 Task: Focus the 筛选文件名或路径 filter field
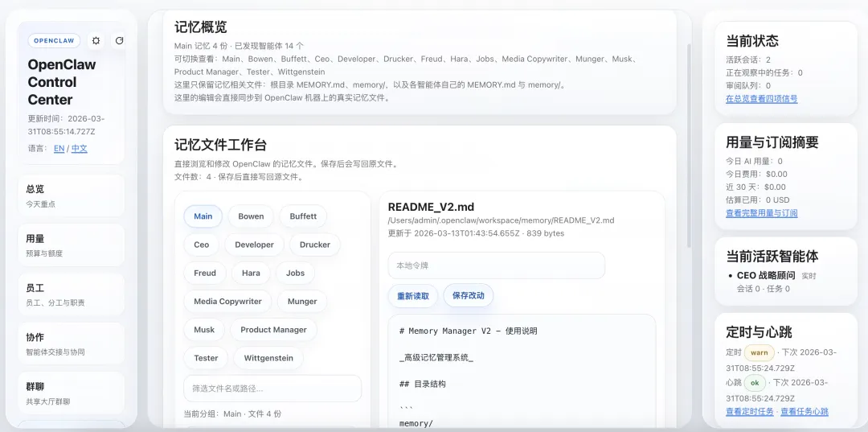coord(272,389)
